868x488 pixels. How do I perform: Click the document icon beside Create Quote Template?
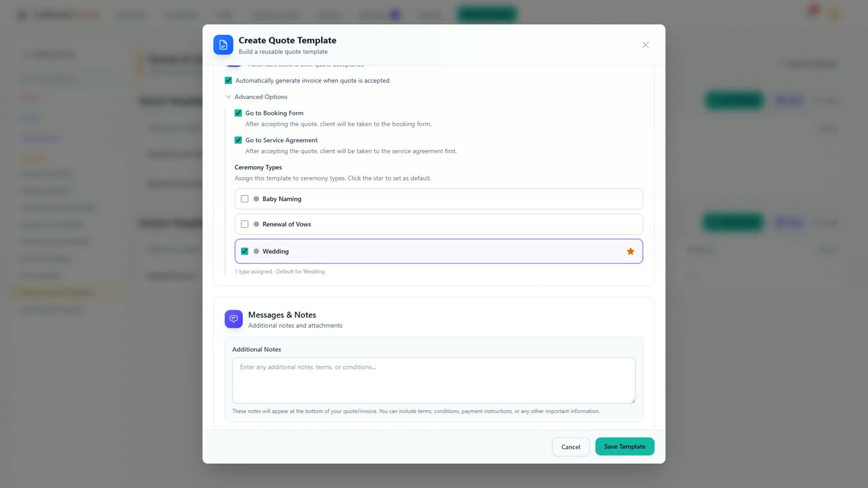click(223, 45)
